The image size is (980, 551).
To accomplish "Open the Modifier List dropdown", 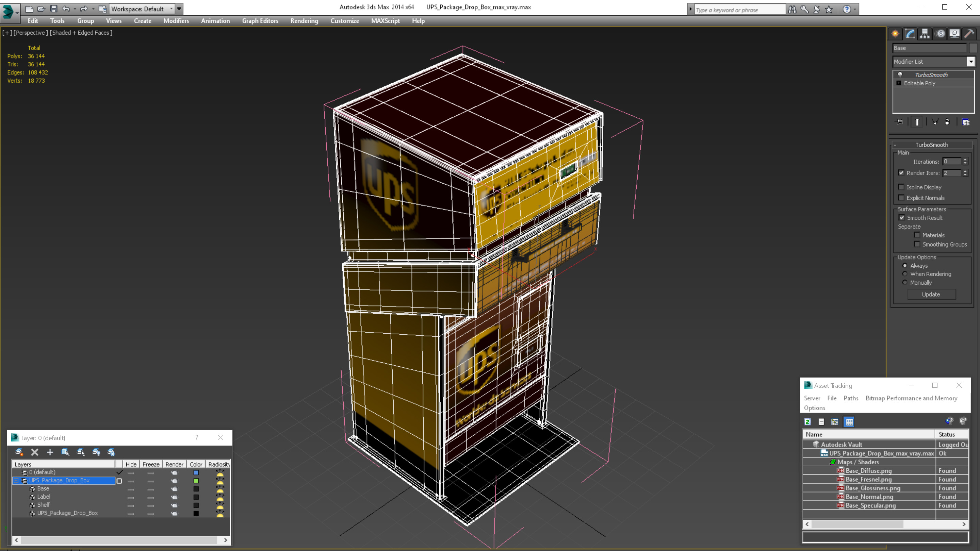I will tap(971, 62).
